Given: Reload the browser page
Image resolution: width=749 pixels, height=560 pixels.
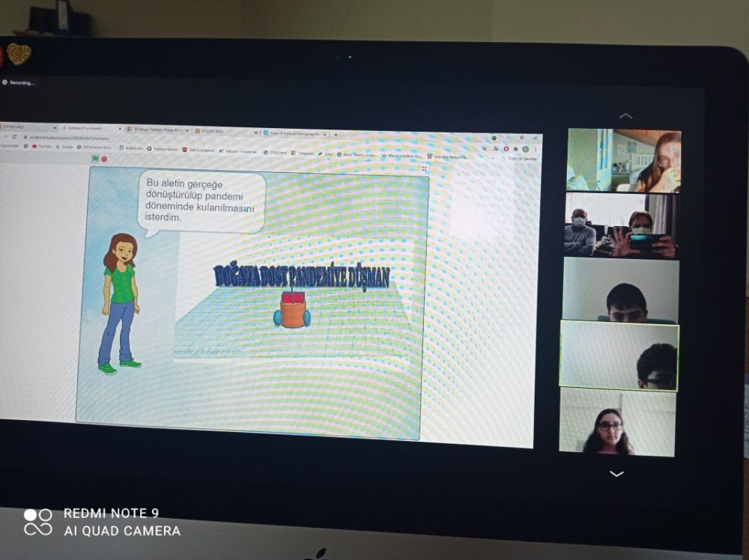Looking at the screenshot, I should click(15, 137).
